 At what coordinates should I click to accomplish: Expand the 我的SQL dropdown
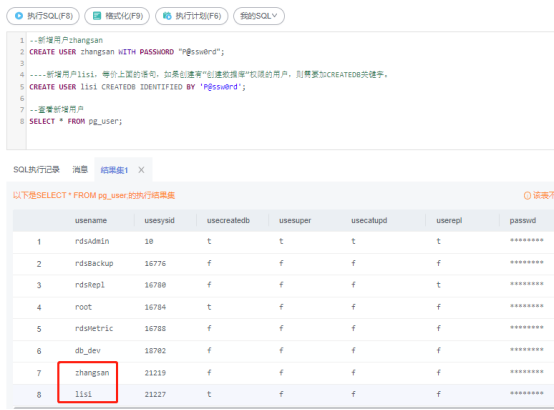click(259, 16)
